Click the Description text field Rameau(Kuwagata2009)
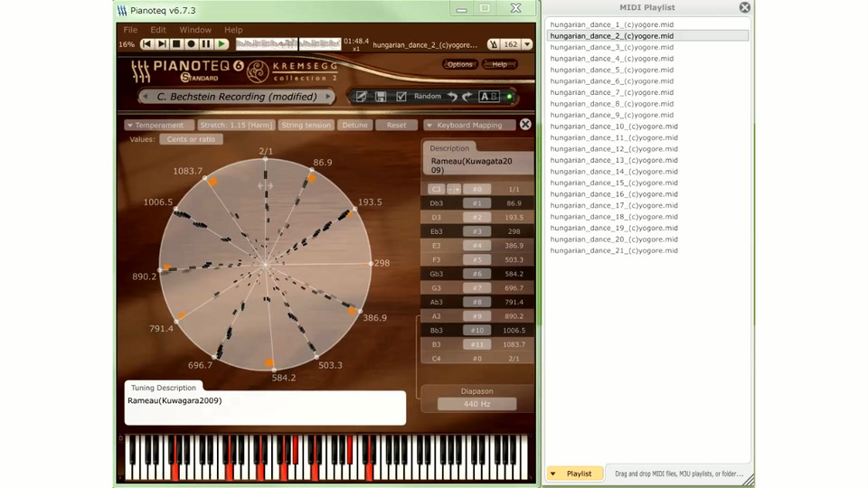 479,165
